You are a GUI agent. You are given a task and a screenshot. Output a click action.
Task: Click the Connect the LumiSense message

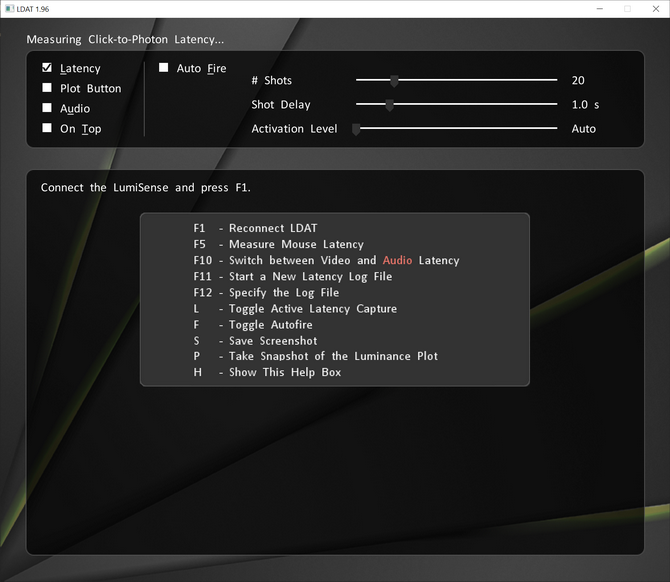pyautogui.click(x=146, y=188)
